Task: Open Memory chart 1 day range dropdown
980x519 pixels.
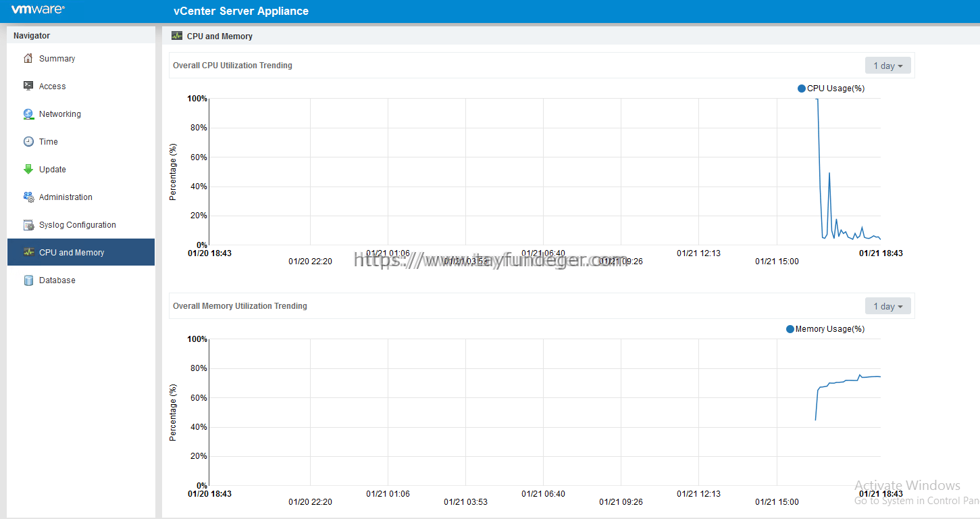Action: 887,306
